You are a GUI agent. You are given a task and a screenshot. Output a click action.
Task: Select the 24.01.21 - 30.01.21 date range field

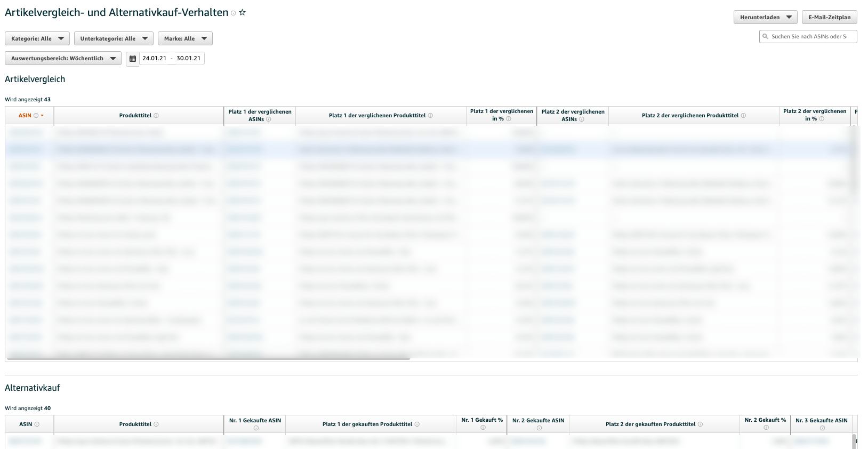[x=171, y=59]
